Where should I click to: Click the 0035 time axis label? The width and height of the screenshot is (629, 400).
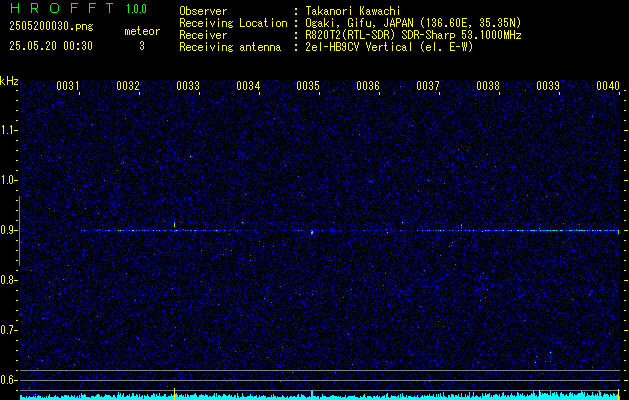[308, 86]
